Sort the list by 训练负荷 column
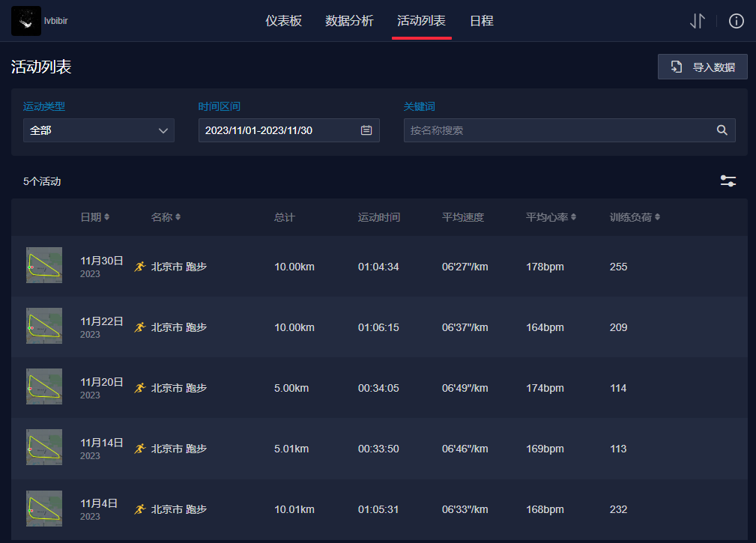 point(635,217)
